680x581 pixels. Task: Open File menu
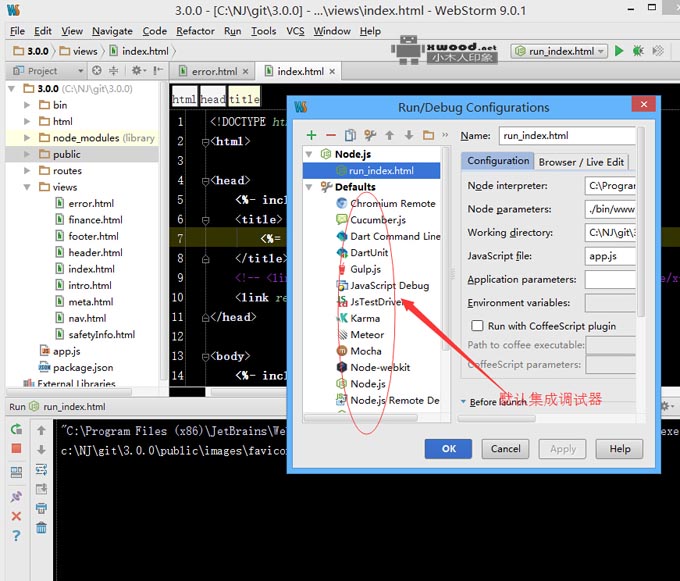[17, 31]
